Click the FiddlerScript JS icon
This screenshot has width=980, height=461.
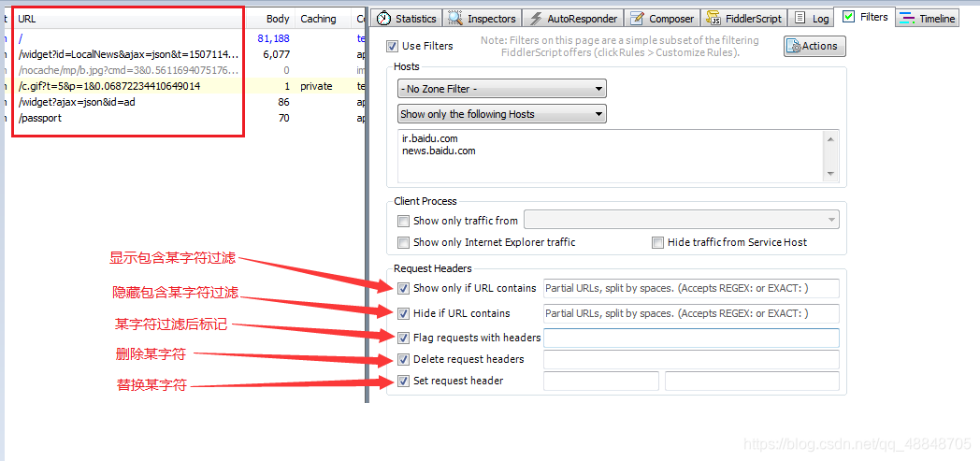tap(712, 18)
